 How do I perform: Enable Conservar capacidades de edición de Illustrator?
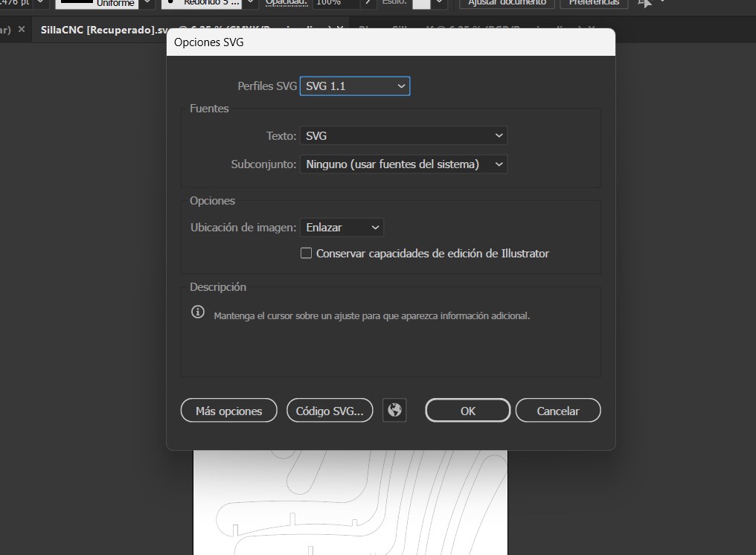pyautogui.click(x=306, y=253)
